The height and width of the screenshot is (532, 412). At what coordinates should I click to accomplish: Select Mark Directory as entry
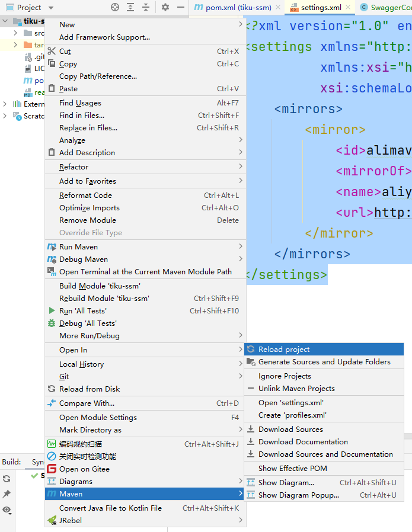[x=145, y=430]
